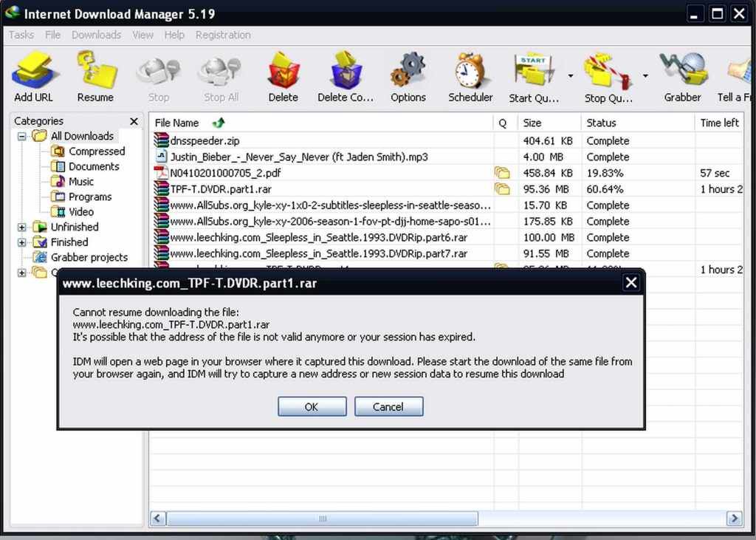Select the Compressed category folder icon
The height and width of the screenshot is (540, 756).
pos(58,151)
